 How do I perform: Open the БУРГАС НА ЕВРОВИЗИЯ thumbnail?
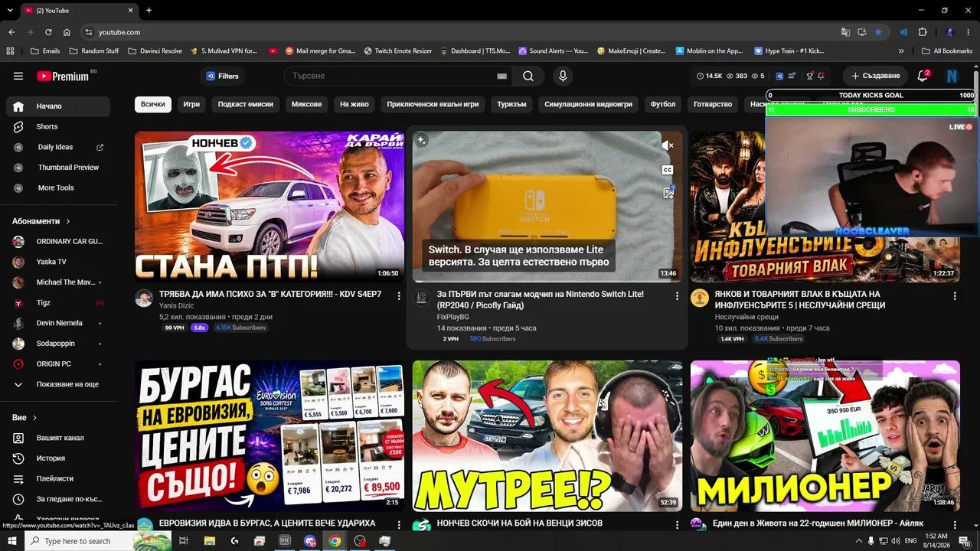coord(269,436)
